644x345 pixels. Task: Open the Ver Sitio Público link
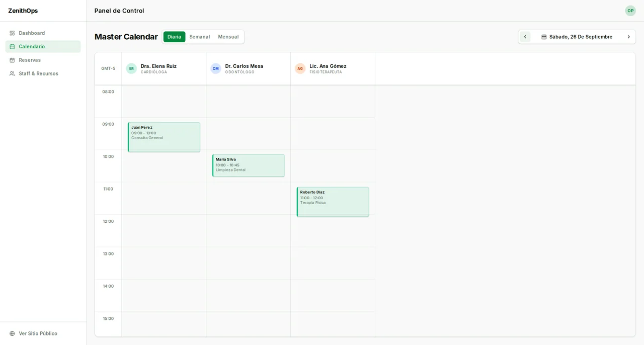[43, 333]
